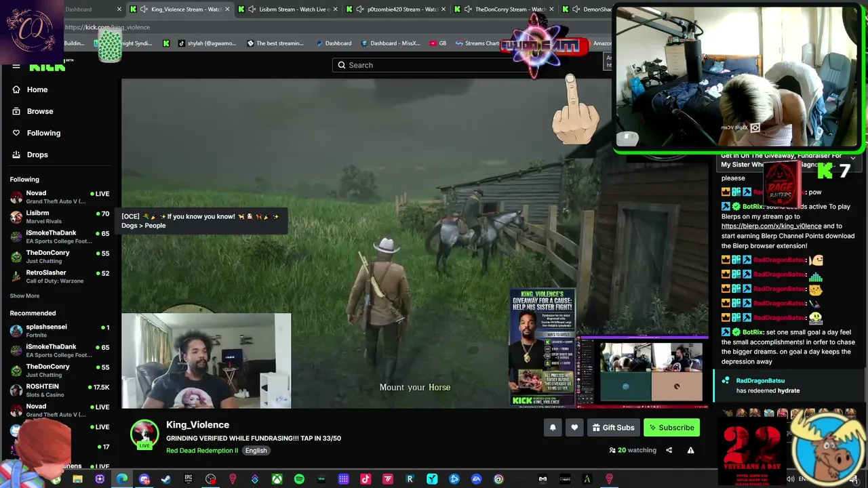Click the notification bell for King_Violence
Image resolution: width=868 pixels, height=488 pixels.
(x=553, y=428)
